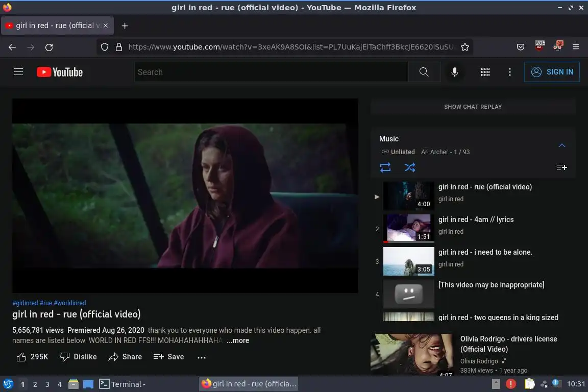Open Olivia Rodrigo channel name
Image resolution: width=588 pixels, height=392 pixels.
click(479, 361)
